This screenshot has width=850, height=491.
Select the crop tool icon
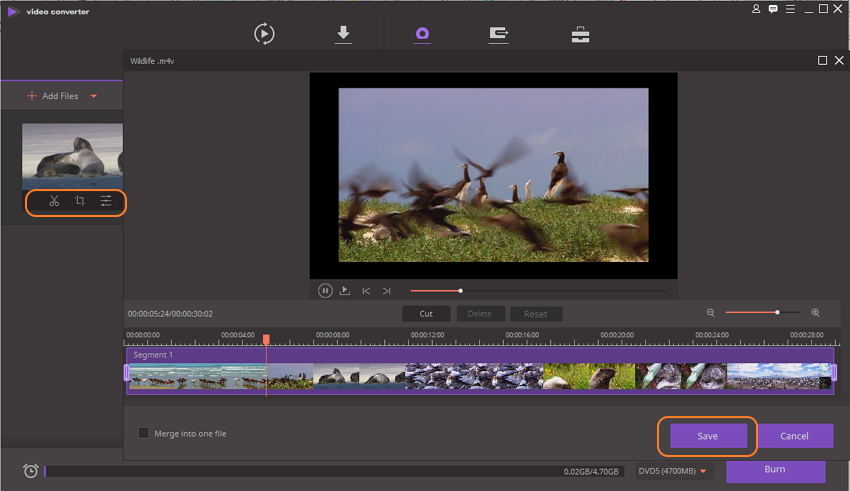(80, 201)
